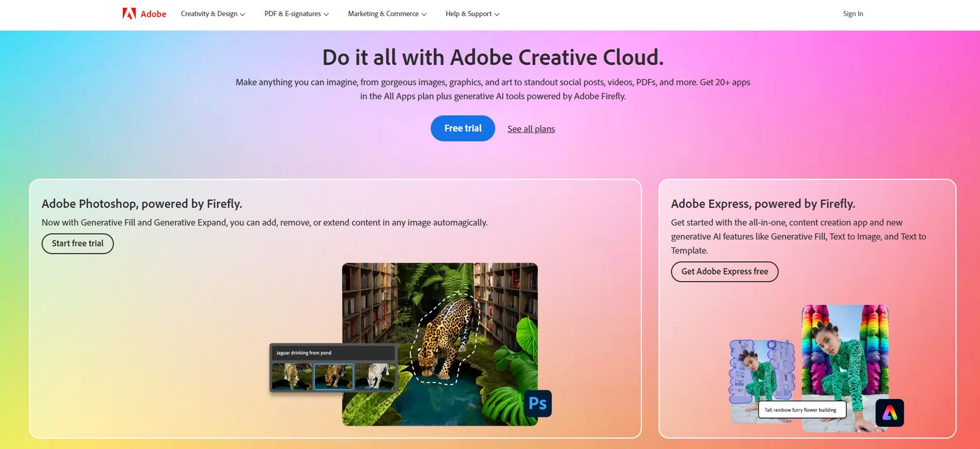Click the Photoshop Ps app icon

point(537,403)
